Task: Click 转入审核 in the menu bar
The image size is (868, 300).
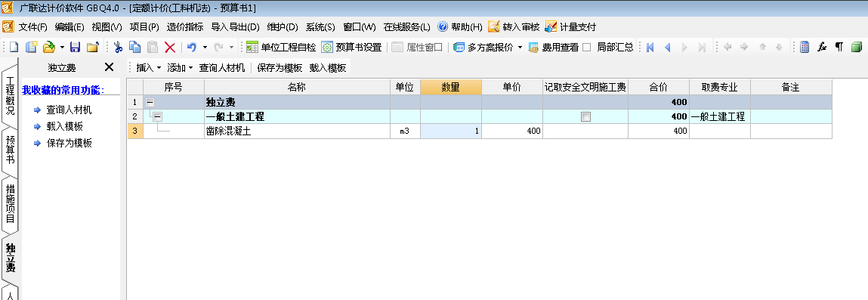Action: [514, 26]
